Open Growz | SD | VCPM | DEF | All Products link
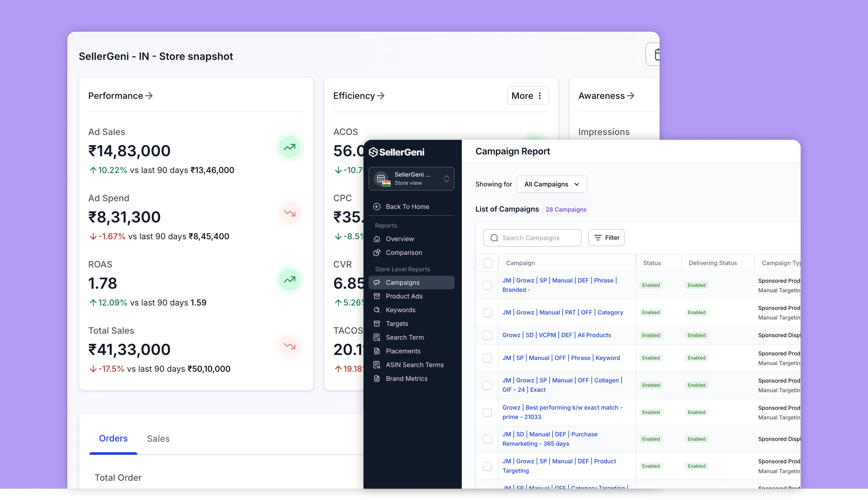This screenshot has height=500, width=868. (x=557, y=335)
